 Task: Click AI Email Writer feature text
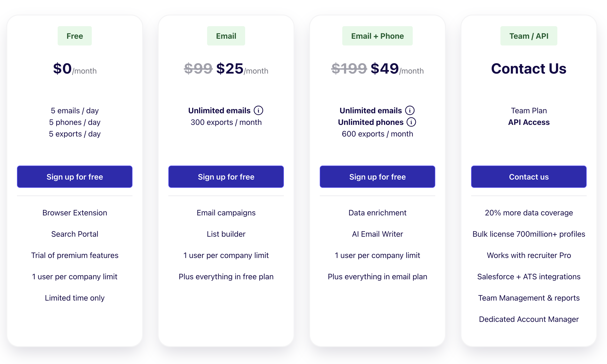click(377, 234)
